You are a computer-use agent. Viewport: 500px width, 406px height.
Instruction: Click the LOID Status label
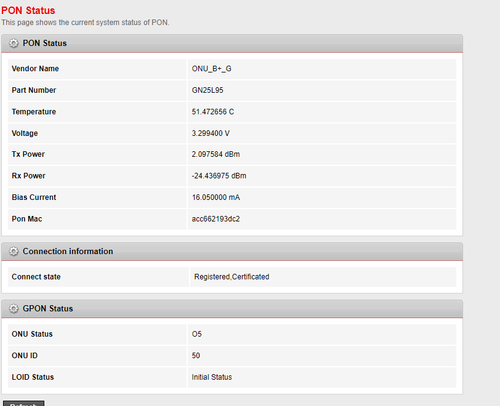tap(33, 377)
